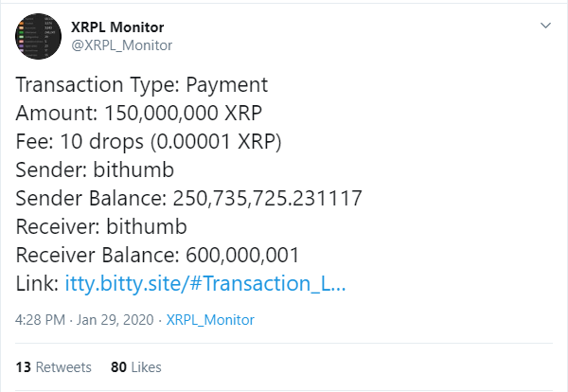The image size is (568, 392).
Task: Select the Sender Balance figure 250,735,725.231117
Action: pyautogui.click(x=267, y=198)
